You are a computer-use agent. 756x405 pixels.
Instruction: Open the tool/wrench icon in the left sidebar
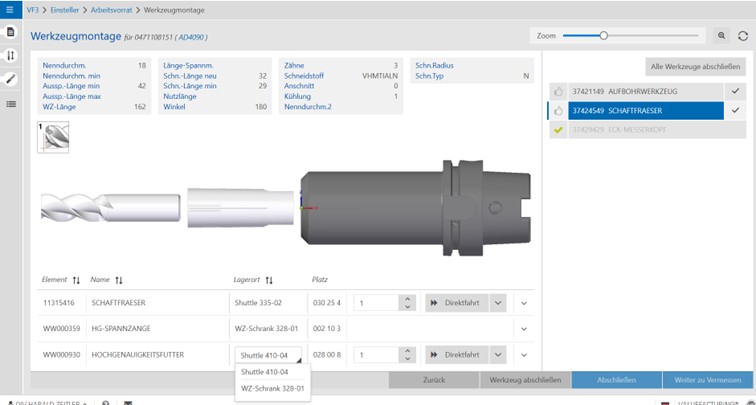coord(10,79)
